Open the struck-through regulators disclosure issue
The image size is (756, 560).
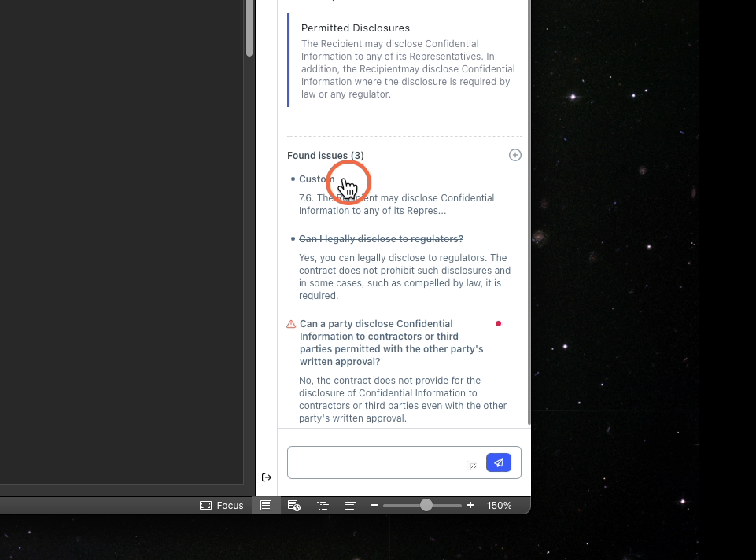(381, 239)
